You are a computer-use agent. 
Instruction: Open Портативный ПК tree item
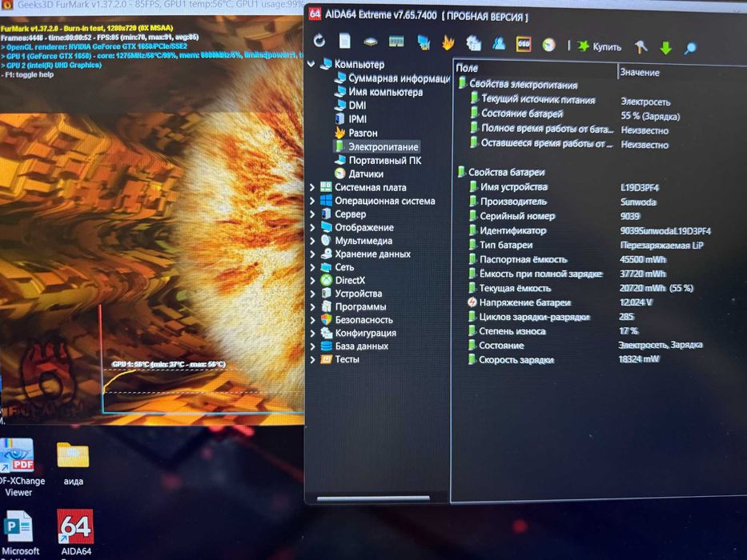pos(378,161)
